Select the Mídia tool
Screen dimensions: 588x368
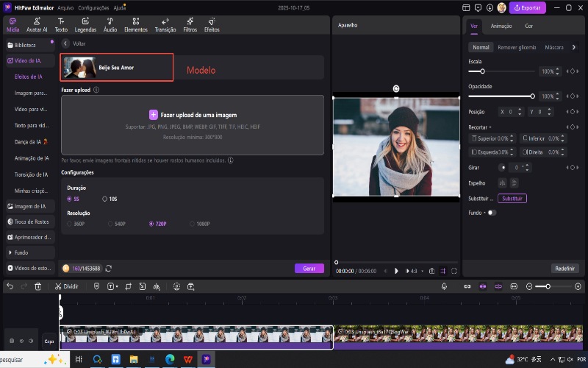12,25
